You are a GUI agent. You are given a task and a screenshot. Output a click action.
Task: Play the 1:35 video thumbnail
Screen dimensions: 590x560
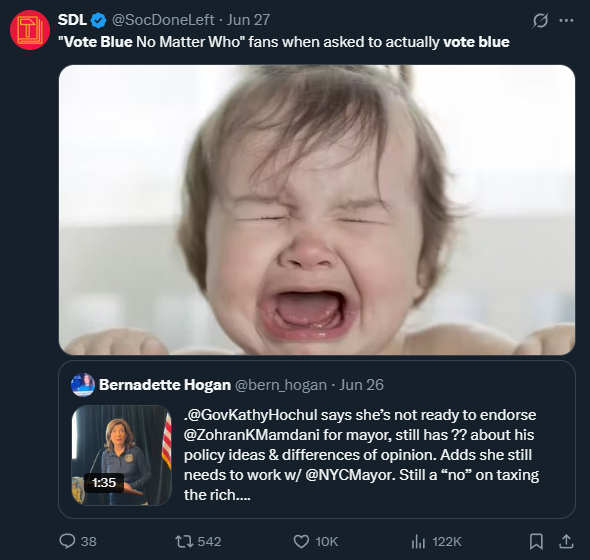pos(122,455)
